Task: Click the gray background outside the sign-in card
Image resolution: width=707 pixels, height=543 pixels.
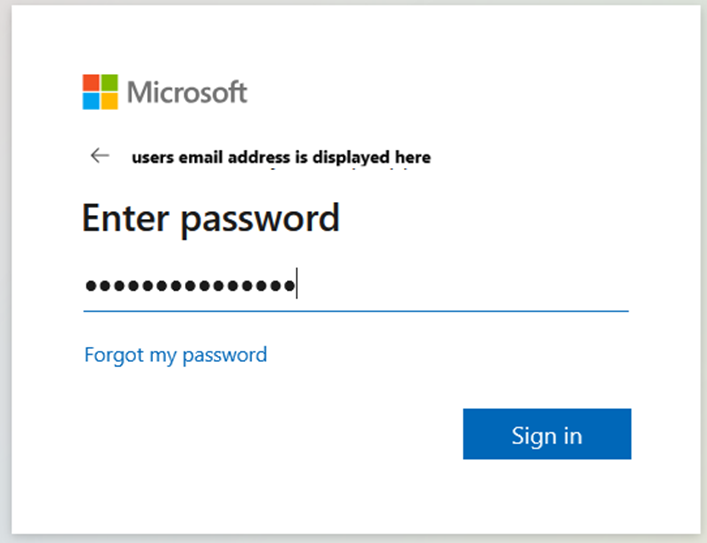Action: tap(703, 300)
